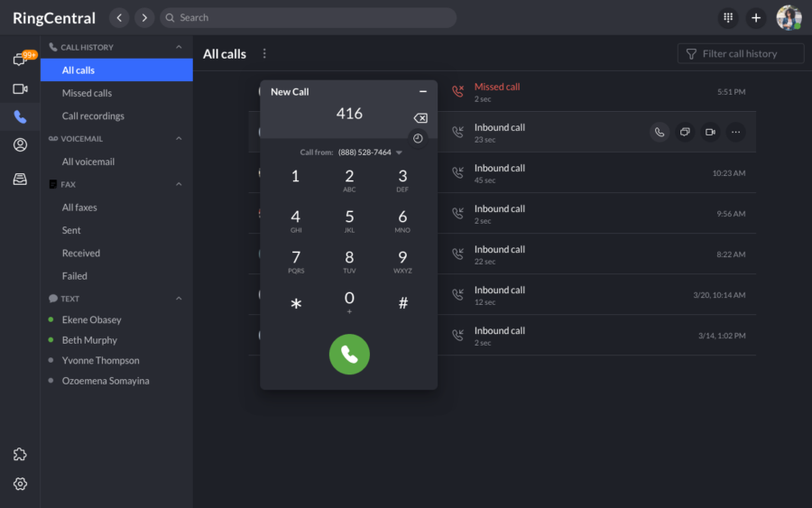Open Settings gear in left sidebar
Image resolution: width=812 pixels, height=508 pixels.
[x=20, y=484]
